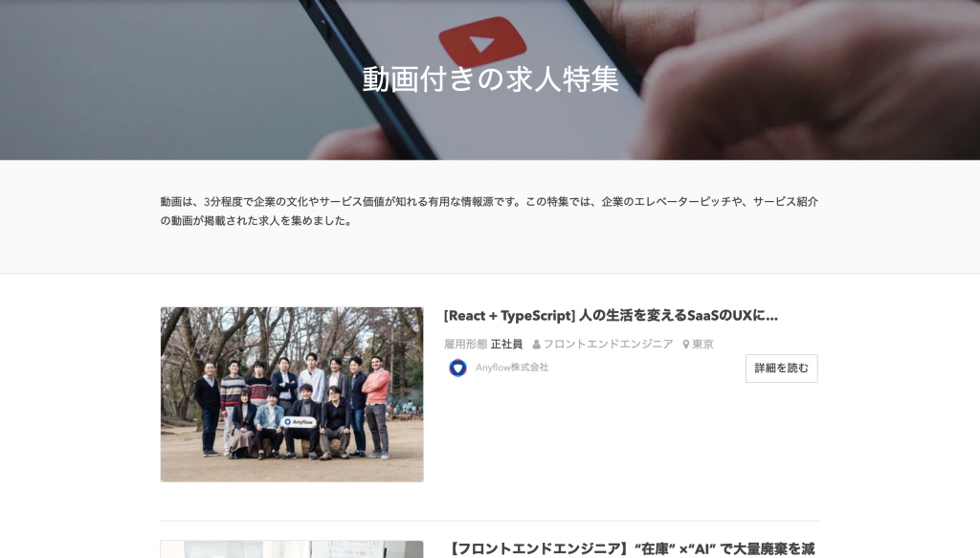
Task: Click the 雇用形態 label
Action: 465,345
